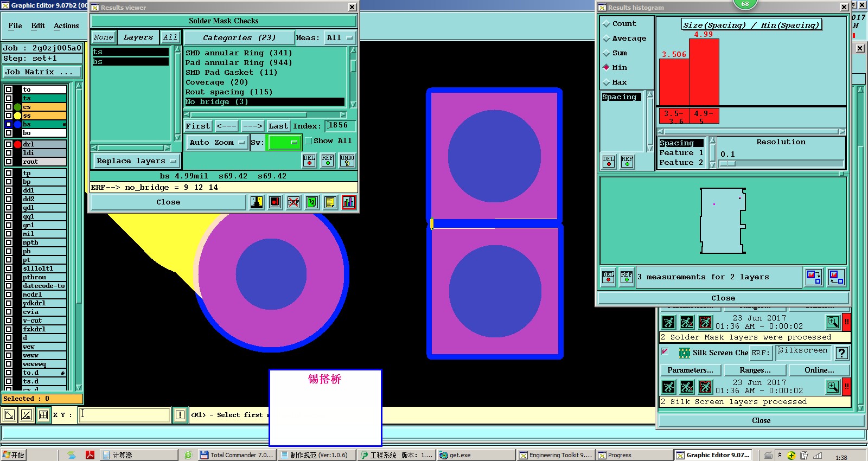This screenshot has width=868, height=461.
Task: Select the Average radio option
Action: tap(624, 39)
